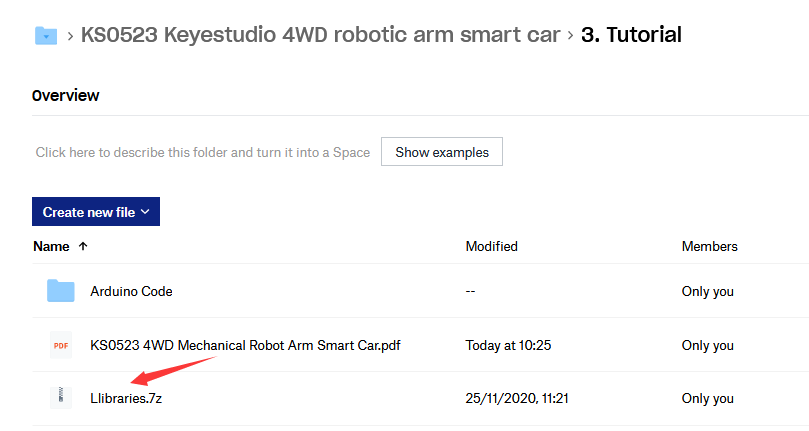Expand the Create new file dropdown arrow
Image resolution: width=809 pixels, height=431 pixels.
point(145,212)
